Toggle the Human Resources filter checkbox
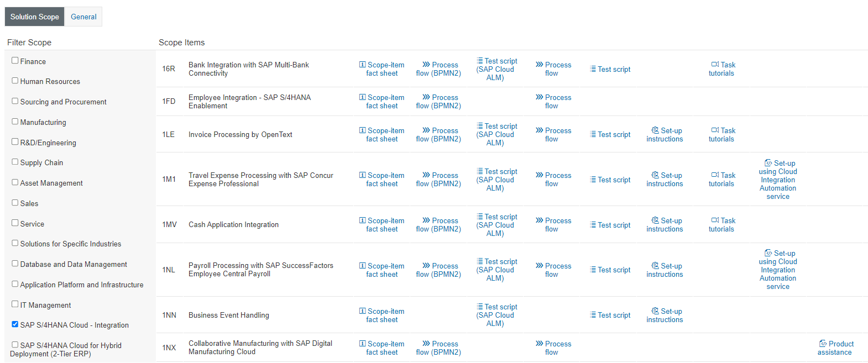Viewport: 868px width, 363px height. pyautogui.click(x=15, y=81)
